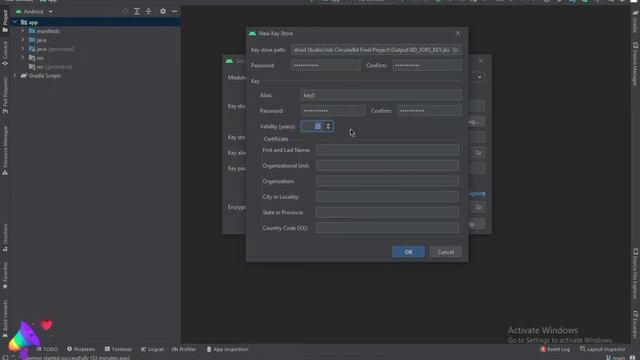Open Module dropdown in background signing dialog

coord(480,77)
